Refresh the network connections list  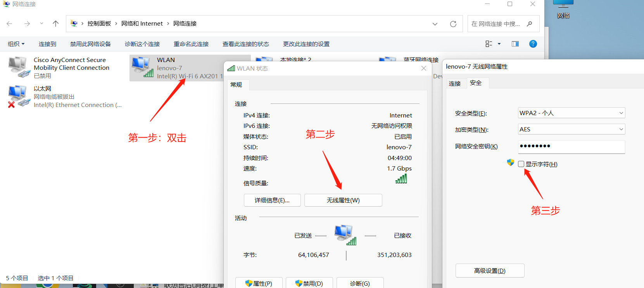[x=453, y=24]
